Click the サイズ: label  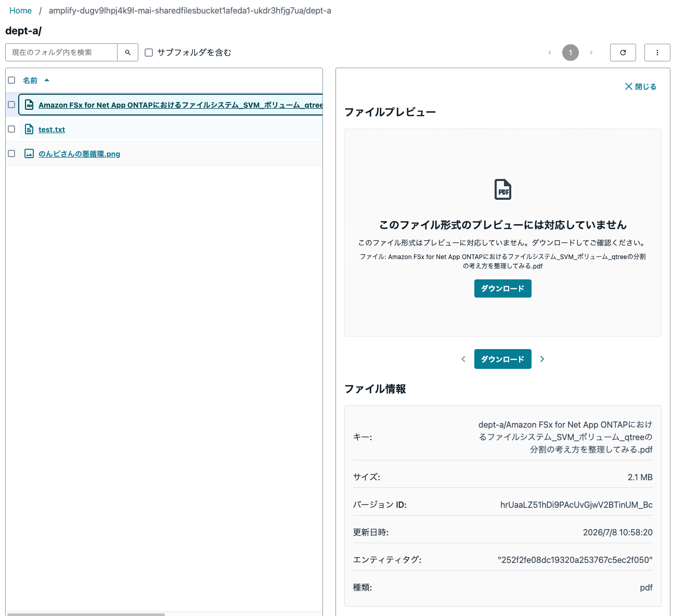pyautogui.click(x=367, y=477)
